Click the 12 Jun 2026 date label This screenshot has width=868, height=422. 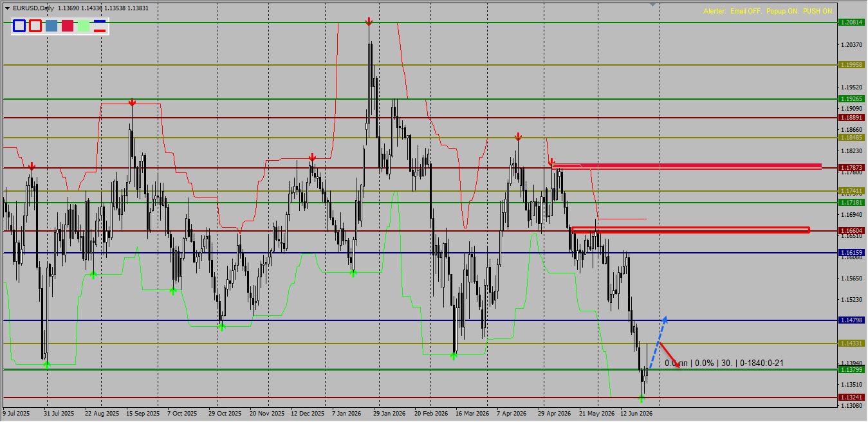coord(636,414)
